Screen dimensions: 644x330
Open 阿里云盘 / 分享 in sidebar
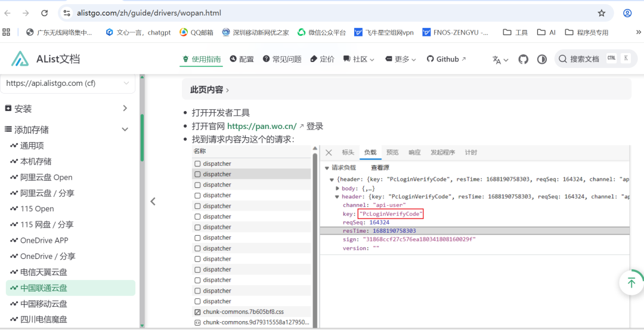click(47, 193)
